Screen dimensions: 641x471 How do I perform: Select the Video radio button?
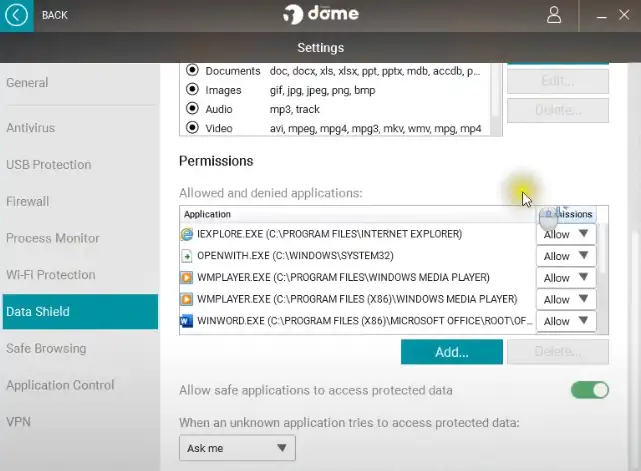[x=193, y=128]
